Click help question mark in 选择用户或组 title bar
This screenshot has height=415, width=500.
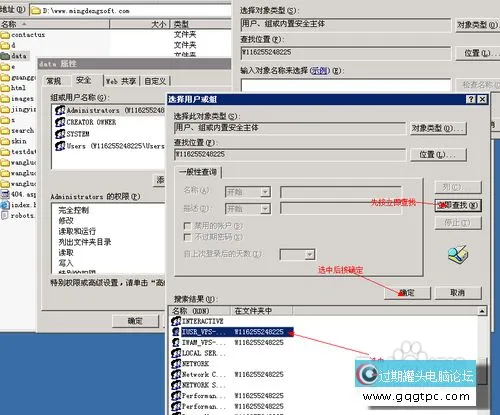(471, 99)
